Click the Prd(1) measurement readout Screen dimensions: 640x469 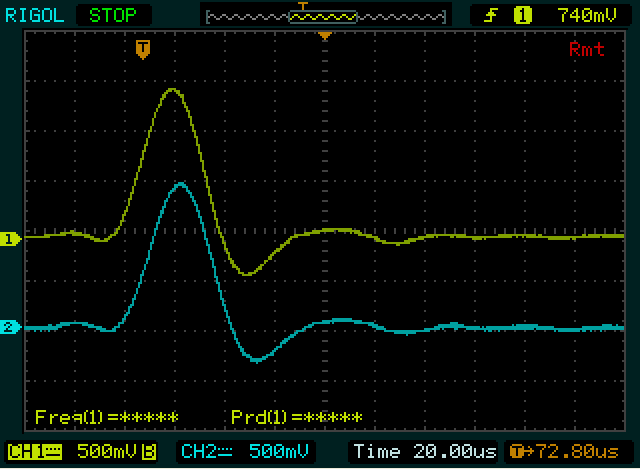(x=297, y=417)
